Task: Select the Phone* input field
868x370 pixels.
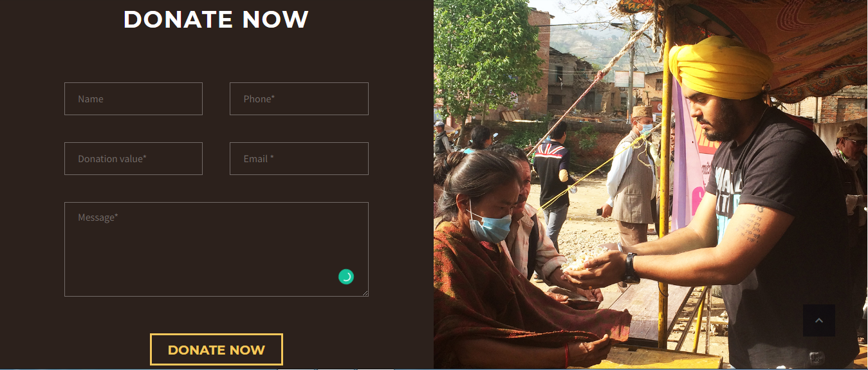Action: [x=299, y=98]
